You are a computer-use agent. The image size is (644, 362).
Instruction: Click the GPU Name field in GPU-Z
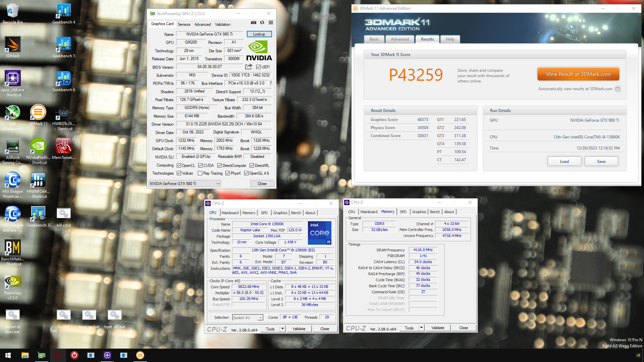[x=210, y=34]
